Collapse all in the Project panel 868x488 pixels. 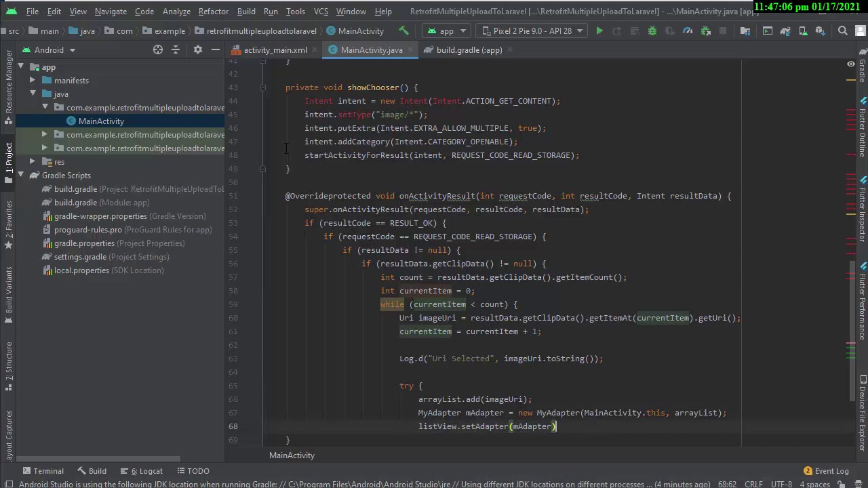[176, 49]
